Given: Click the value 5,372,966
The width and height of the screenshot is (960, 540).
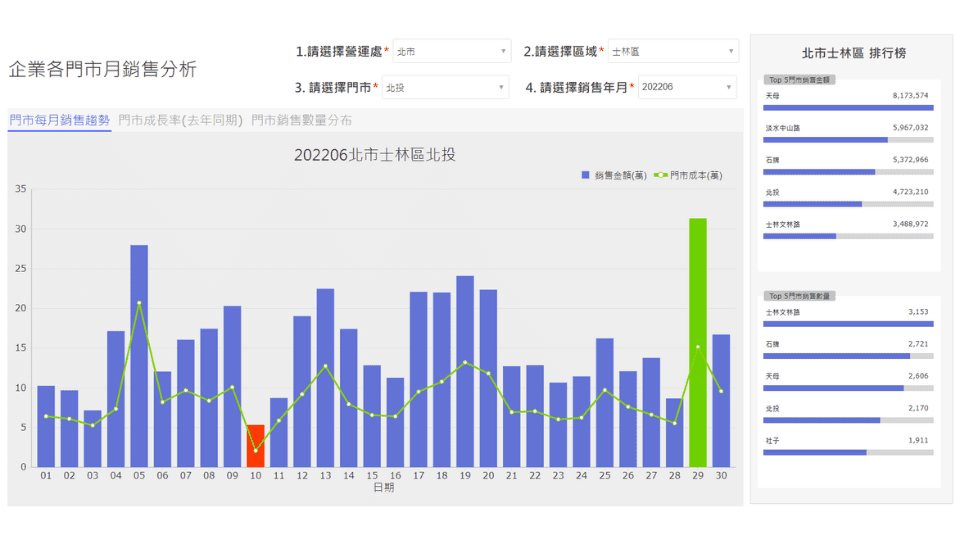Looking at the screenshot, I should pyautogui.click(x=910, y=160).
